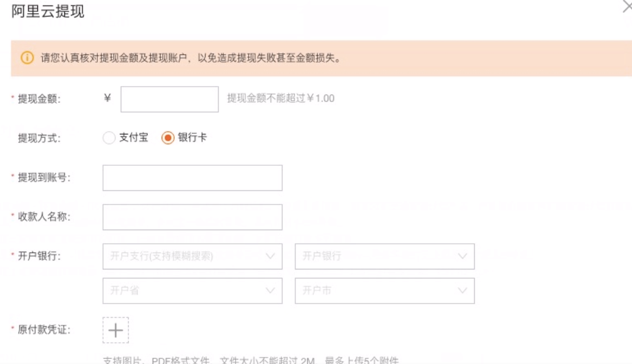Expand the 开户省 province dropdown

coord(184,291)
